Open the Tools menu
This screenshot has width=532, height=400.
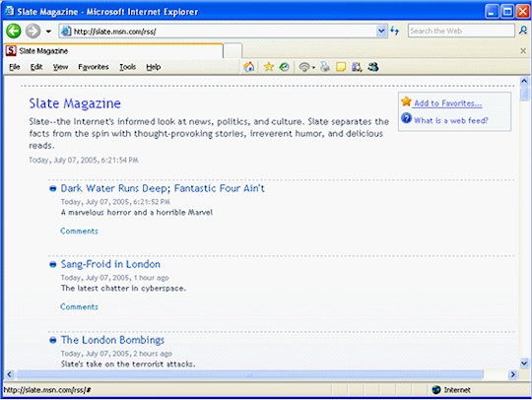[127, 67]
